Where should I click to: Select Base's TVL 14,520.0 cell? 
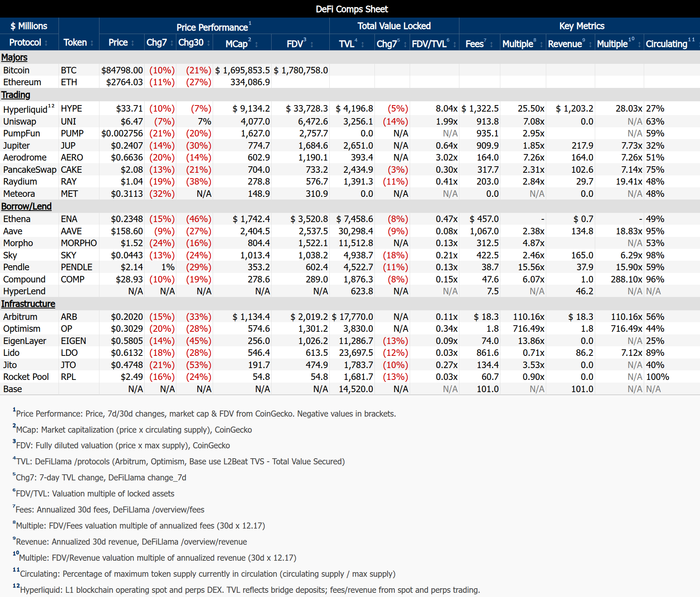tap(356, 389)
